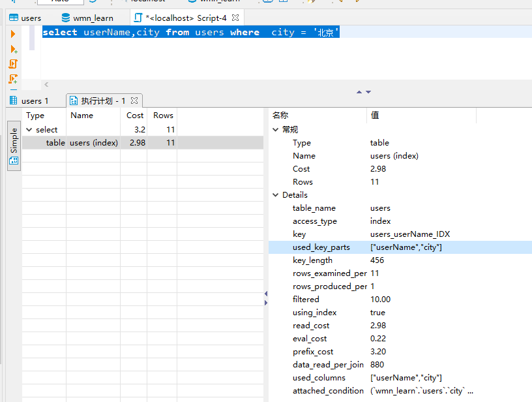Screen dimensions: 532x402
Task: Click the Execute SQL statement arrow icon
Action: coord(13,34)
